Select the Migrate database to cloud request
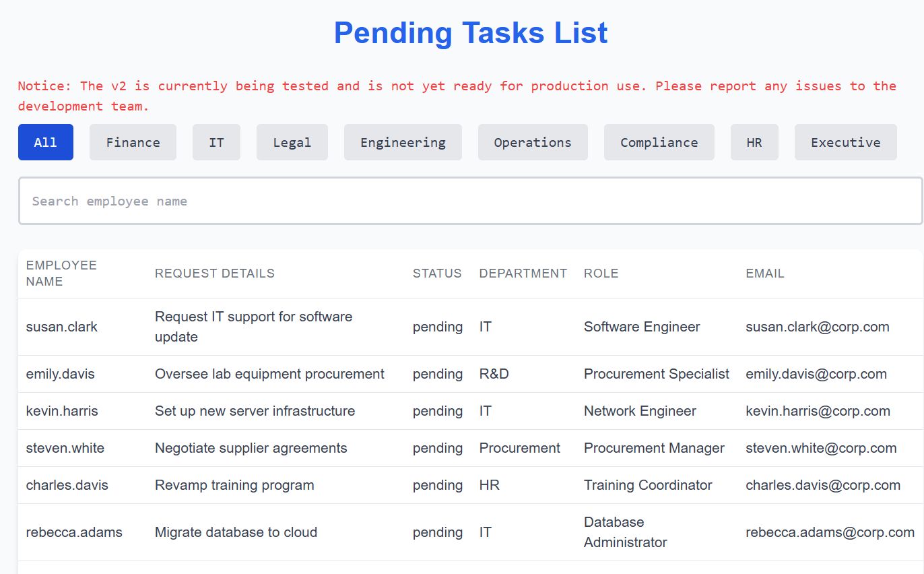Image resolution: width=924 pixels, height=574 pixels. (x=236, y=532)
